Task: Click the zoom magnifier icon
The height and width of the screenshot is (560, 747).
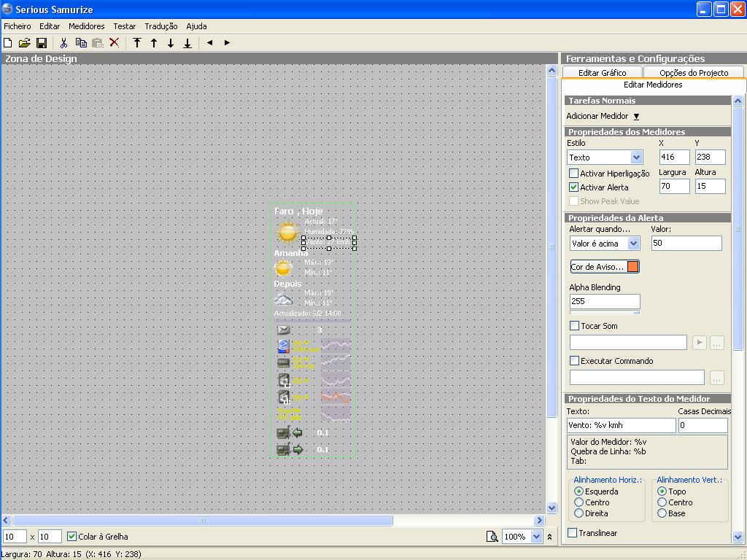Action: click(x=492, y=537)
